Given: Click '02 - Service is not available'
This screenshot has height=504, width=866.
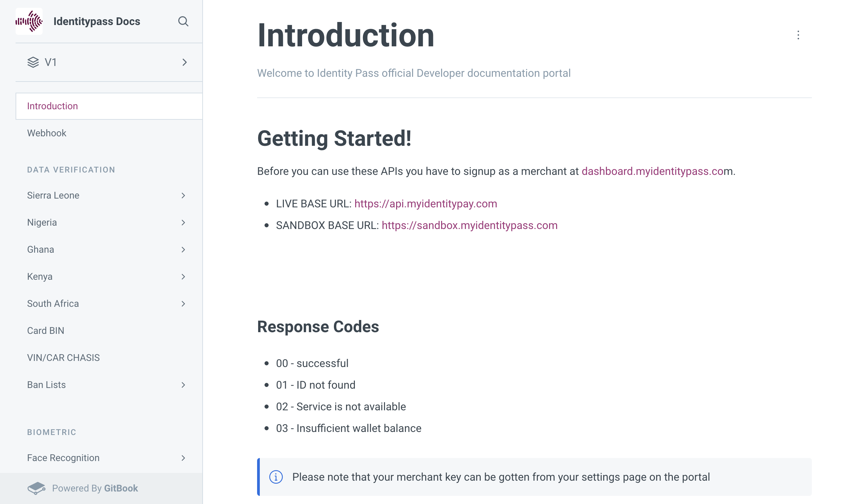Looking at the screenshot, I should [x=341, y=407].
